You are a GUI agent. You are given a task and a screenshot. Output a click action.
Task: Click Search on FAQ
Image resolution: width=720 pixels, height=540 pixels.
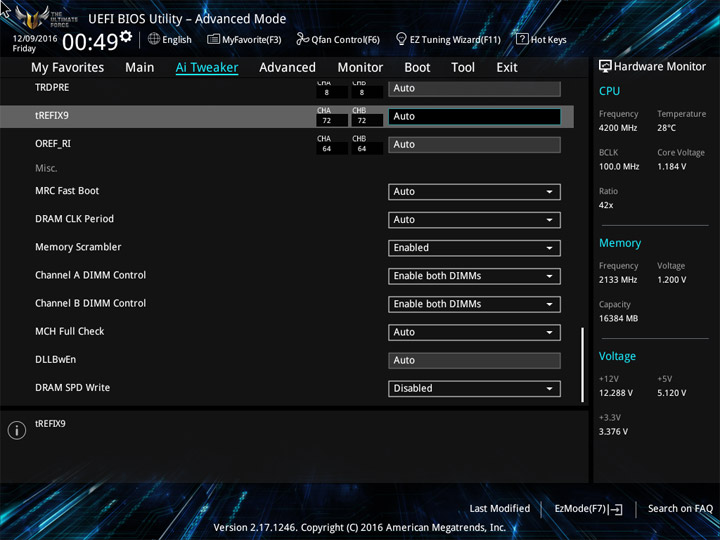point(680,509)
